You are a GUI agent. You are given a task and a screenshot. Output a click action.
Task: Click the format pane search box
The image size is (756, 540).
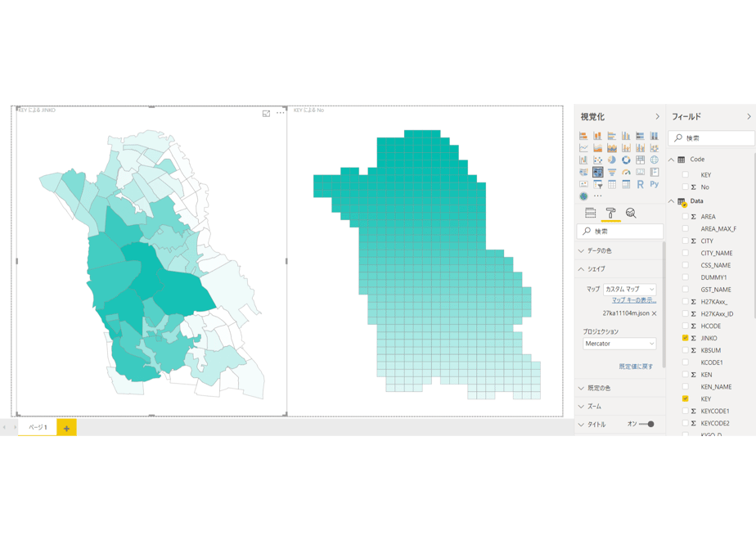click(620, 232)
